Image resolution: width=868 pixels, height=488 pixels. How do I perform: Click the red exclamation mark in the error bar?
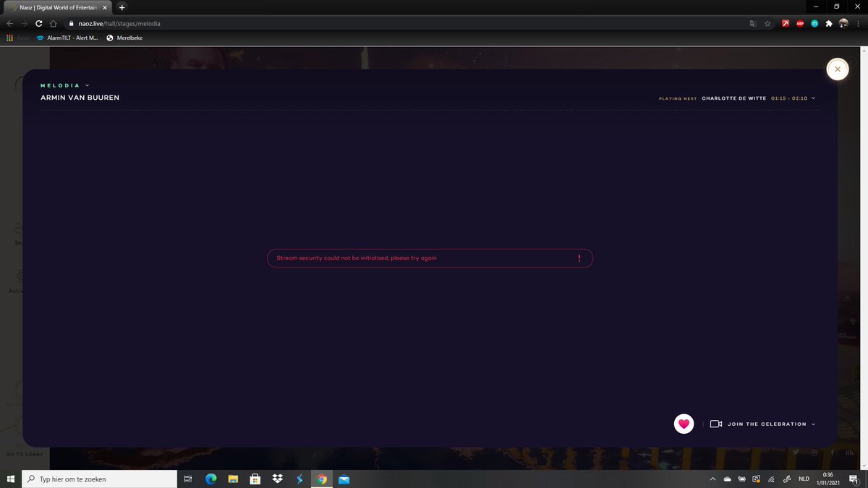click(x=579, y=258)
